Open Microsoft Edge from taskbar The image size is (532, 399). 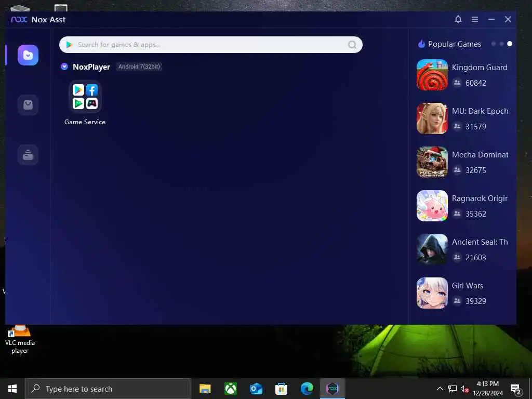click(x=307, y=389)
